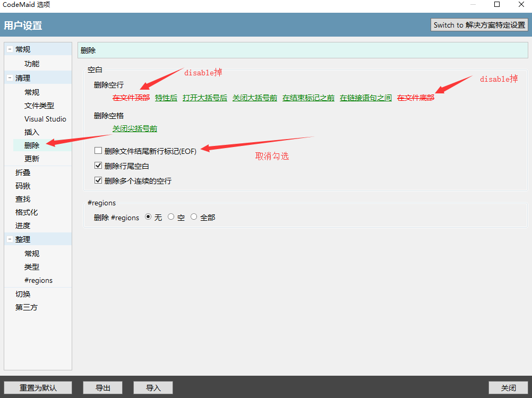Select 常规 under the 整理 section
Screen dimensions: 532x398
[x=32, y=254]
